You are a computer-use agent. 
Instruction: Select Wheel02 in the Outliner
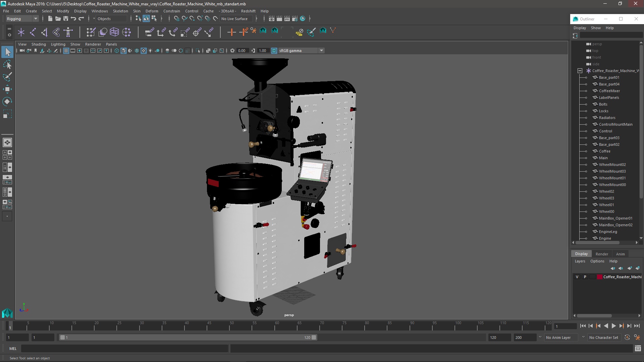point(606,191)
